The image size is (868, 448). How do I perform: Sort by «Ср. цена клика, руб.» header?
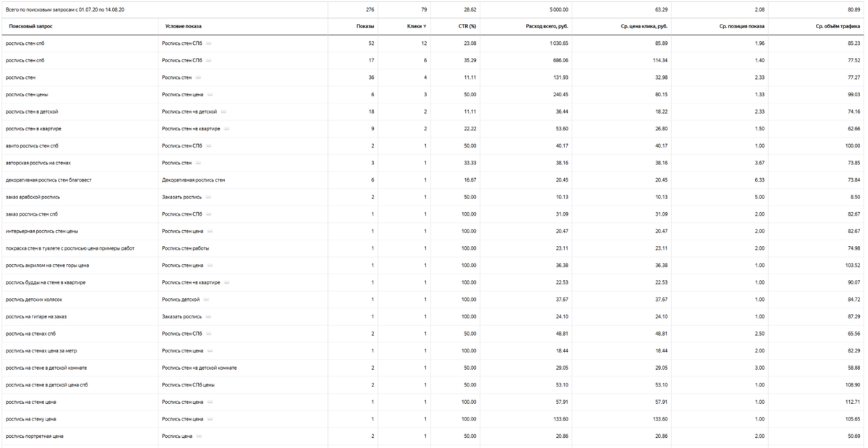[x=644, y=26]
